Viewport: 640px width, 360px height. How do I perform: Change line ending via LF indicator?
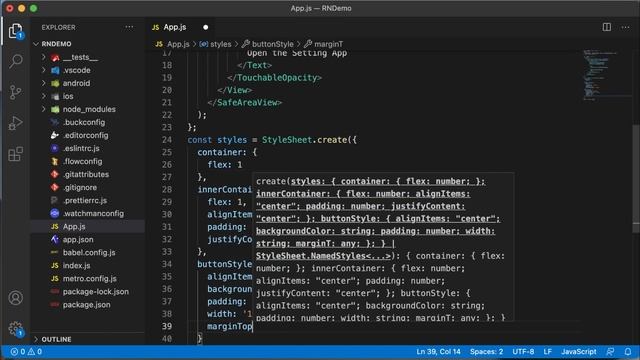point(548,351)
